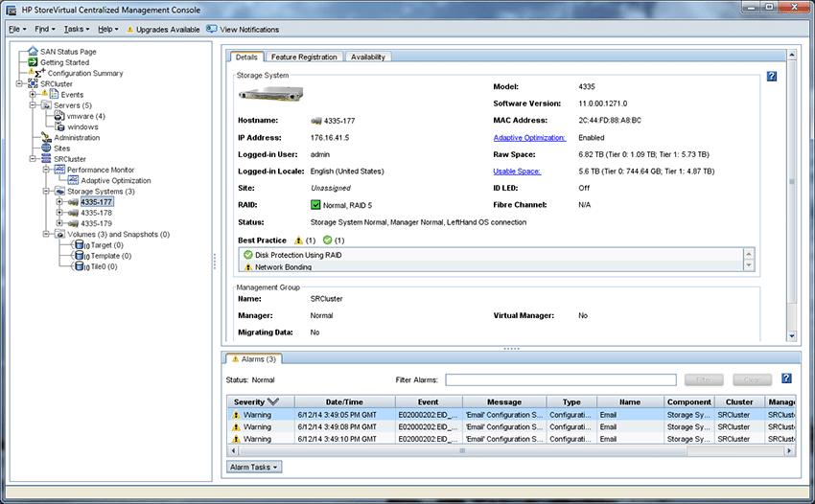This screenshot has width=815, height=504.
Task: Click the vmware (4) server icon
Action: 59,116
